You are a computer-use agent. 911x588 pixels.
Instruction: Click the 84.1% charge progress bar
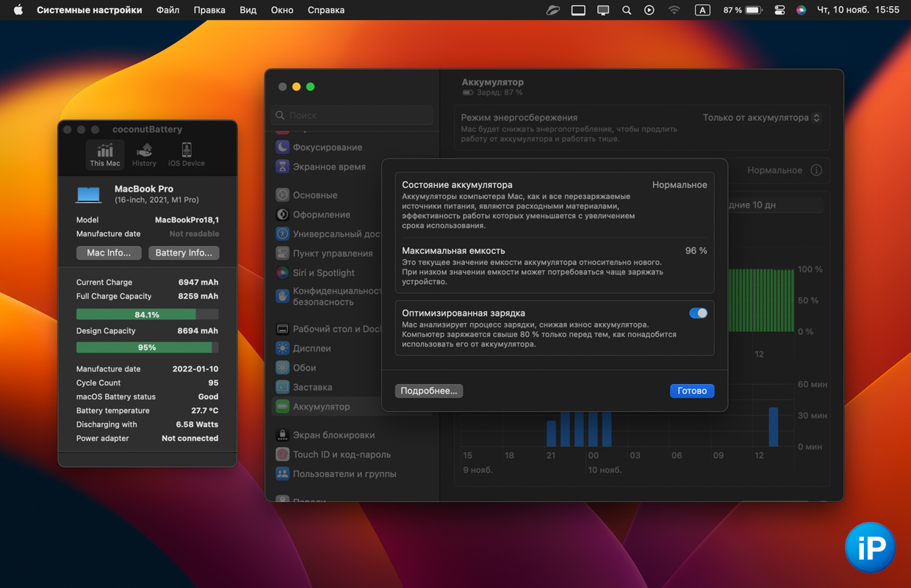tap(147, 314)
